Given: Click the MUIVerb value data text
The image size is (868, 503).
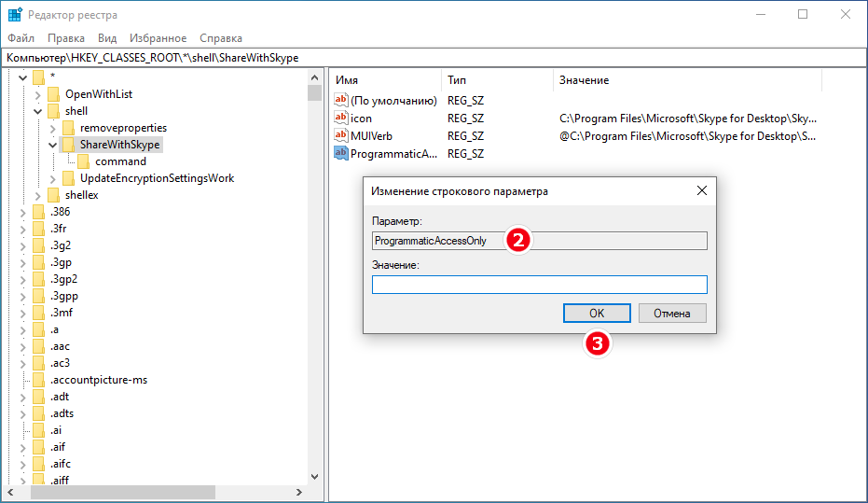Looking at the screenshot, I should (x=687, y=135).
